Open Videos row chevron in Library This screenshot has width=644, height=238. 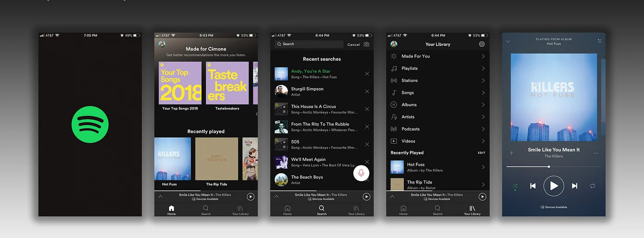[x=483, y=141]
